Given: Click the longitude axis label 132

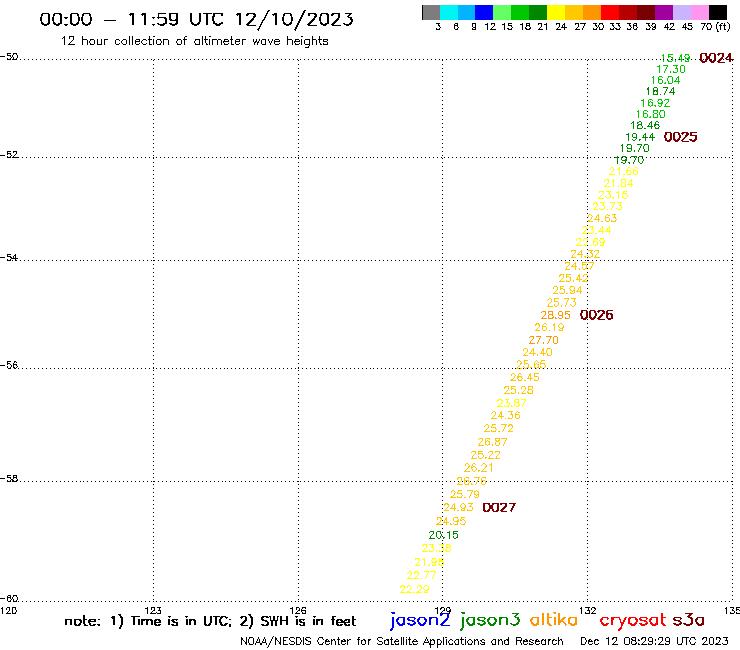Looking at the screenshot, I should coord(588,610).
